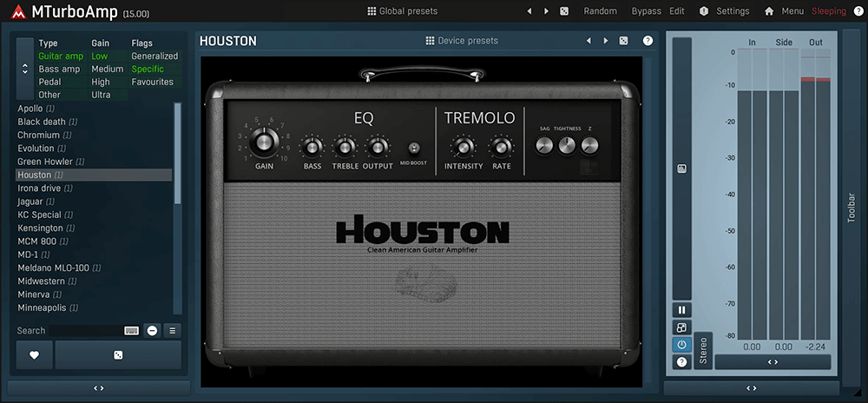Screen dimensions: 868x403
Task: Click the GAIN knob on the amp
Action: pyautogui.click(x=264, y=142)
